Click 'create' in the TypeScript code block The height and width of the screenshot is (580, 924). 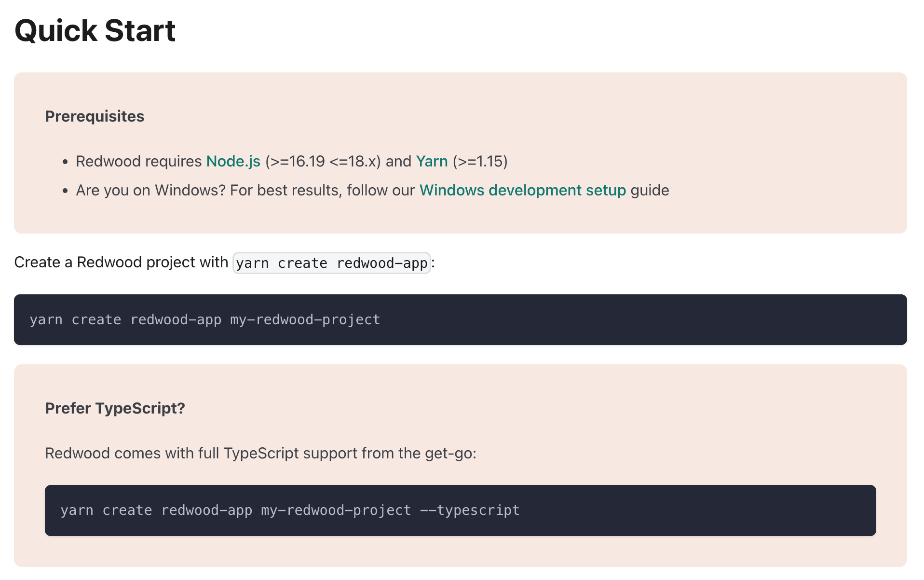tap(127, 510)
